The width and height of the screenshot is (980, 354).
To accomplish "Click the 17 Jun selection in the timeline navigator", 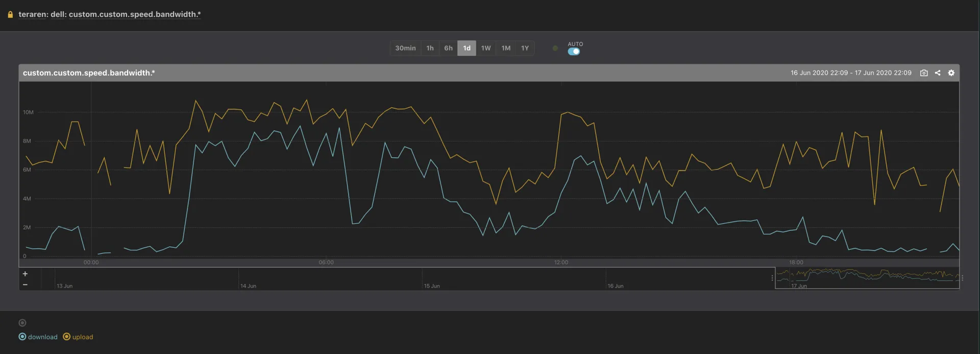I will pyautogui.click(x=867, y=278).
